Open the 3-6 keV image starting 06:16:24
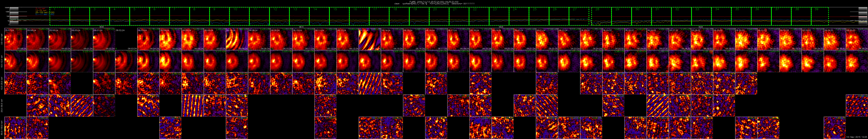This screenshot has height=139, width=868. [x=436, y=39]
